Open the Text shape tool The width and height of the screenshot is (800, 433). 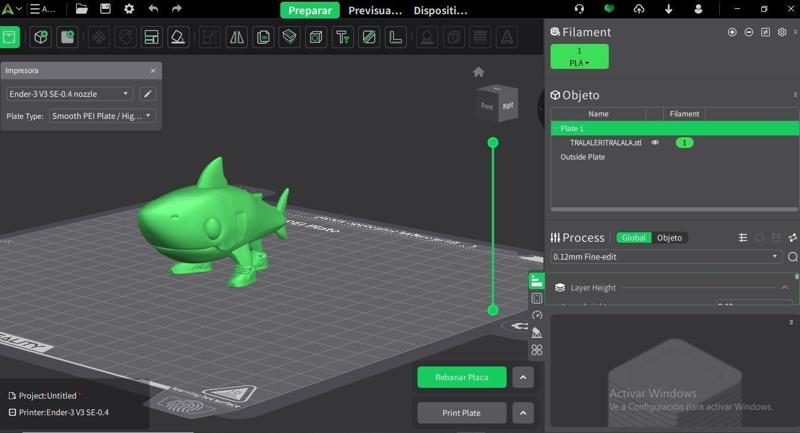[342, 38]
